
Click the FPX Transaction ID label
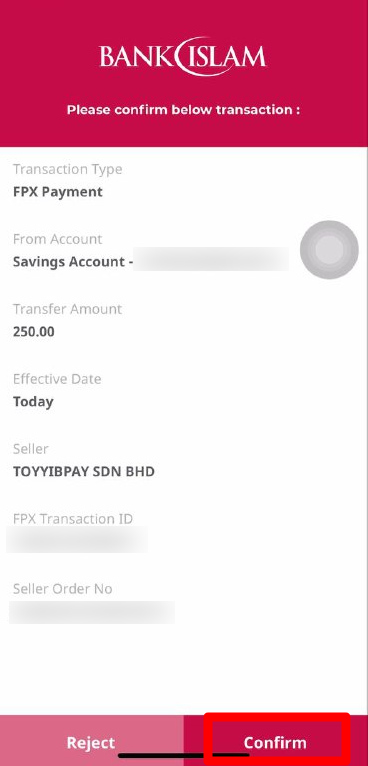(73, 519)
